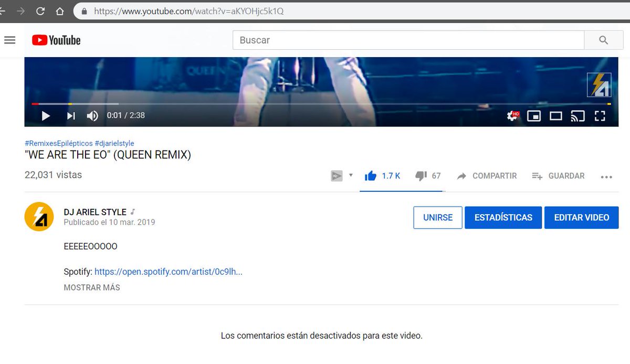
Task: Skip to the next video
Action: pyautogui.click(x=71, y=116)
